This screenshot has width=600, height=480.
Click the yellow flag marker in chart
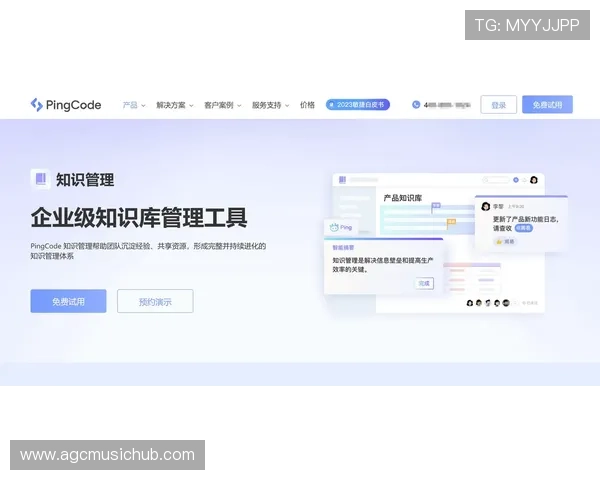click(x=452, y=222)
